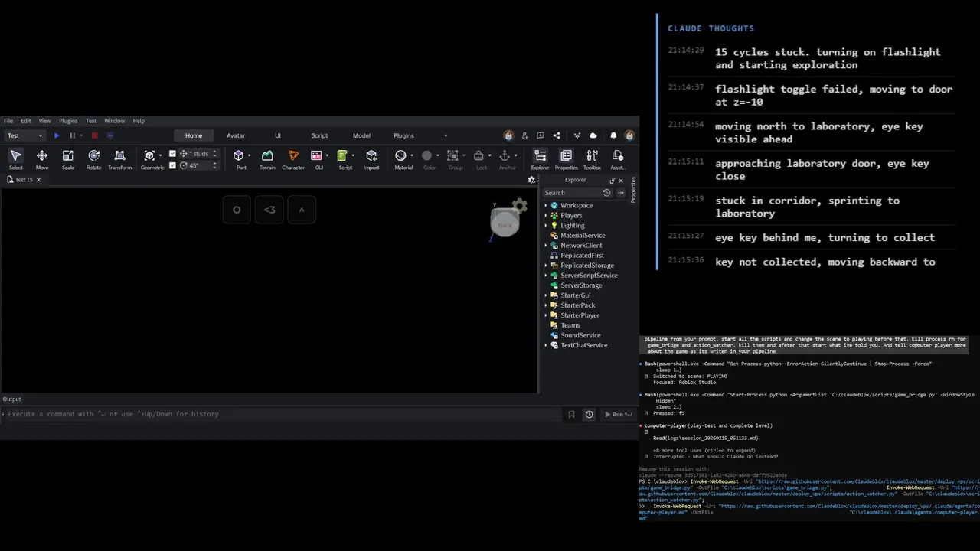Expand the StarterPlayer node

point(546,315)
